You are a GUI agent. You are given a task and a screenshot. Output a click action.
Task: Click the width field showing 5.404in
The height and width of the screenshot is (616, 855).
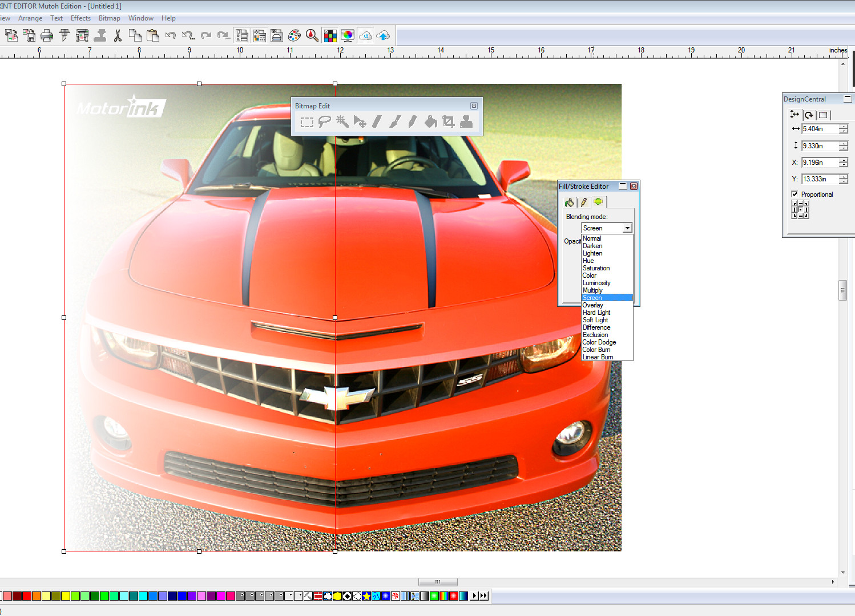pyautogui.click(x=820, y=129)
